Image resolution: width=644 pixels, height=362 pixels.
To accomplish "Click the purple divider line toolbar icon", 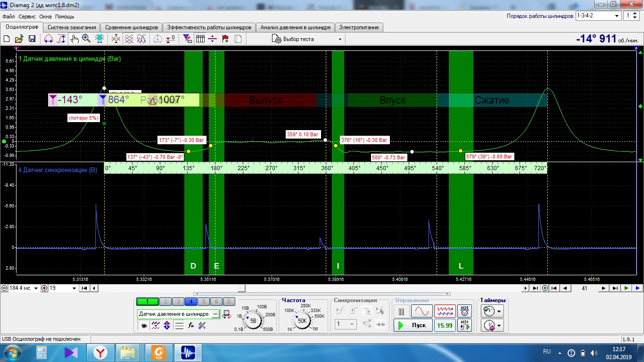I will point(213,39).
